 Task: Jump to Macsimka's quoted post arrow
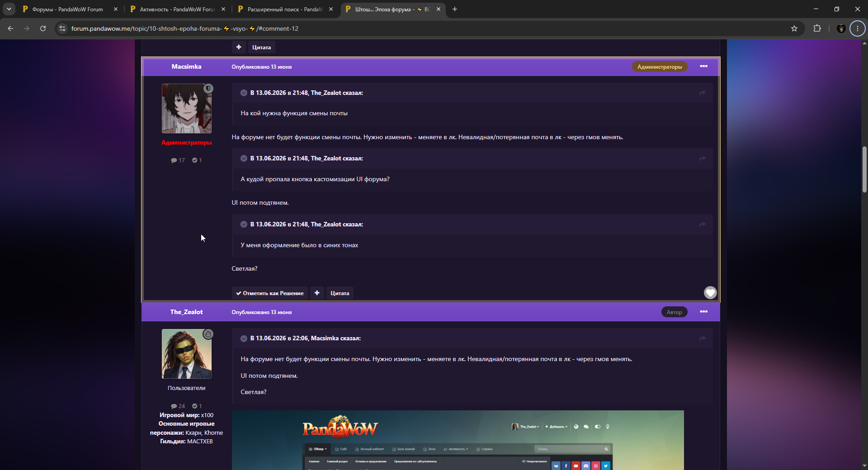(x=703, y=338)
